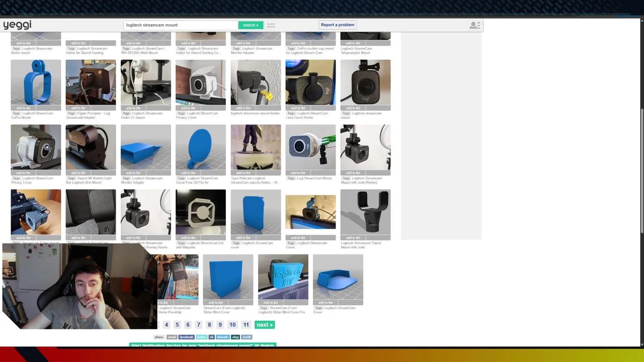Image resolution: width=644 pixels, height=362 pixels.
Task: Open the Logitech StreamCam Teleprompter Mount link
Action: [x=356, y=50]
